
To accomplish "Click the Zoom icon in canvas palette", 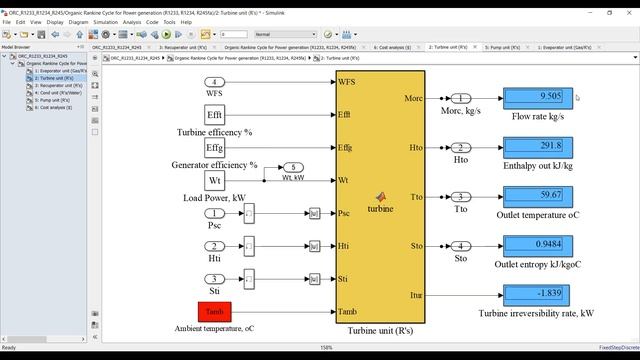I will (95, 74).
